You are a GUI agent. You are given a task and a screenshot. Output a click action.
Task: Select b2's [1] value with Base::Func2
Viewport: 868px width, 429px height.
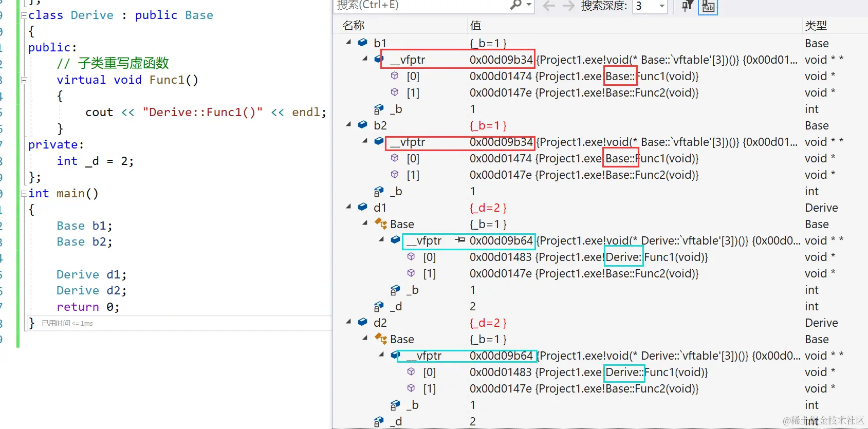coord(584,175)
